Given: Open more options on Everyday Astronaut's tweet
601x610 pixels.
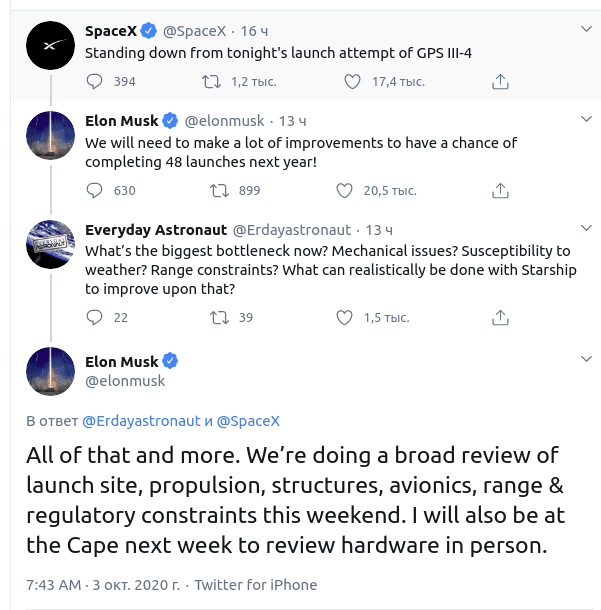Looking at the screenshot, I should tap(585, 228).
